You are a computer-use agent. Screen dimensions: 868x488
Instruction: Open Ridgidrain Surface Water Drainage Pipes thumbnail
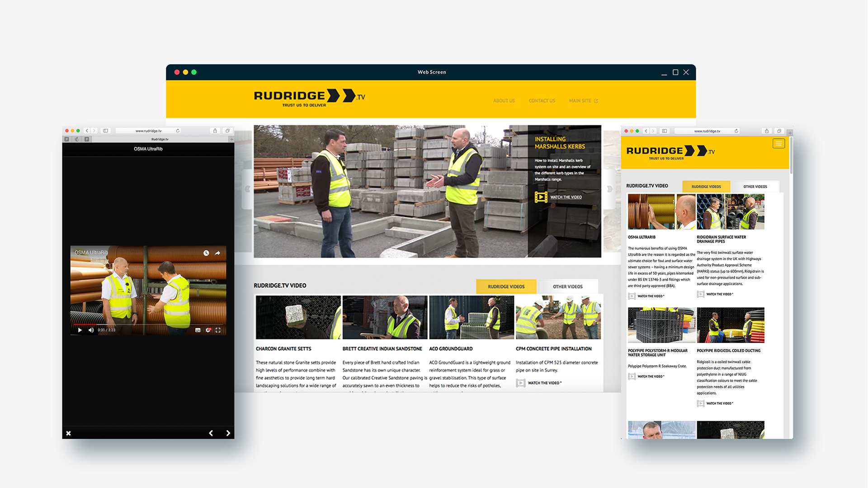pos(731,211)
